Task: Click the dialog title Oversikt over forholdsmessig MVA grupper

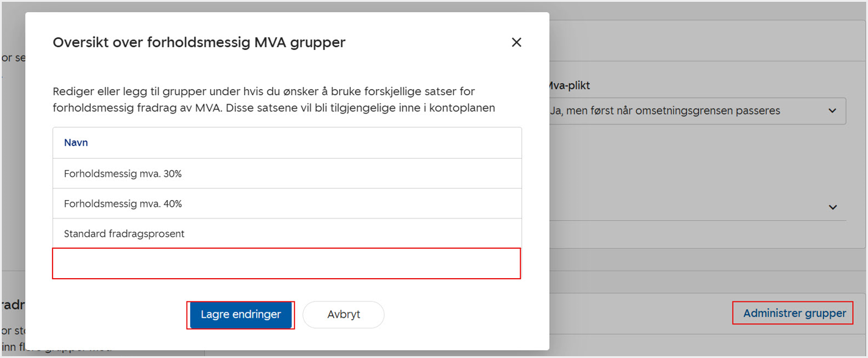Action: pos(199,42)
